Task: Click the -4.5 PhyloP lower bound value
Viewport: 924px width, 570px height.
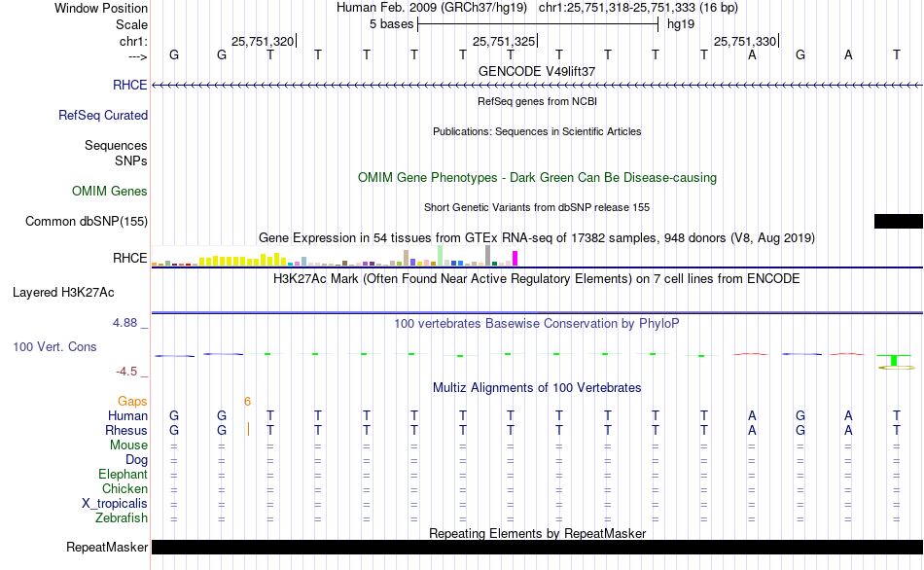Action: click(x=126, y=372)
